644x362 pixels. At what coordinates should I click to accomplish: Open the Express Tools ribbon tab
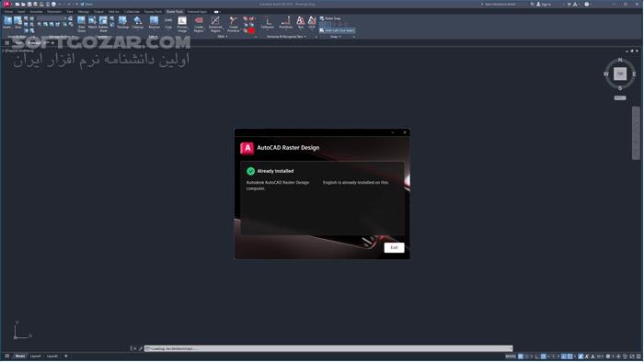tap(154, 11)
